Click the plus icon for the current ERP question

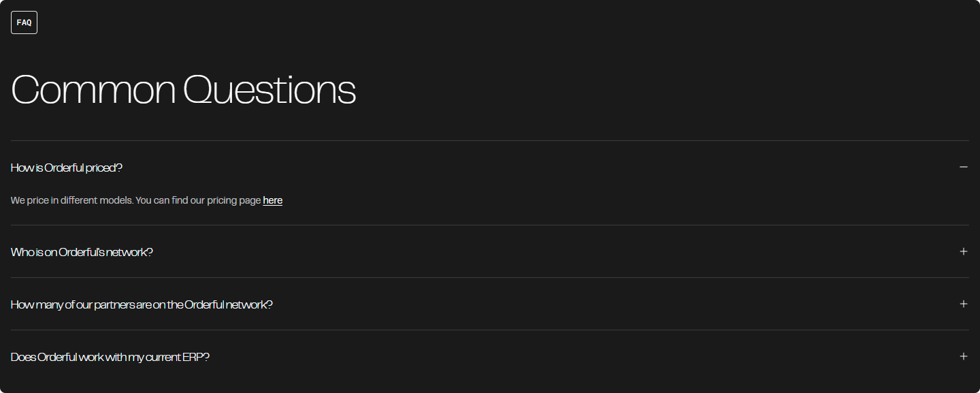963,356
